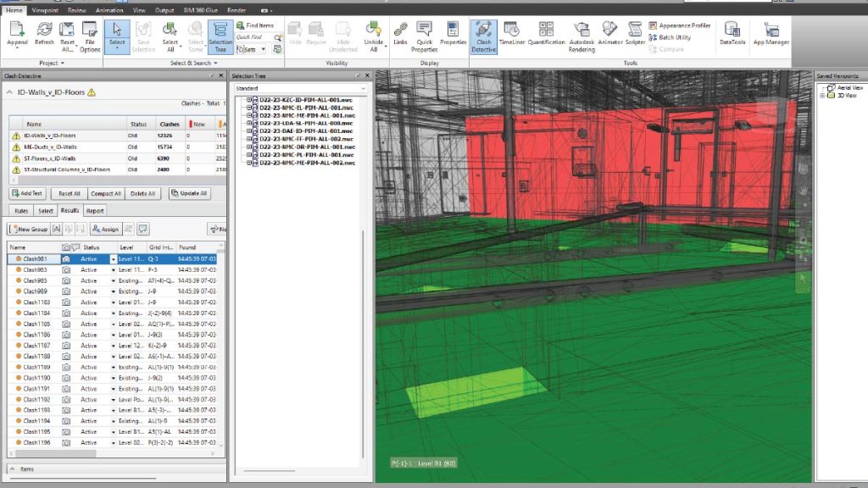868x488 pixels.
Task: Open the DataTools icon
Action: coord(732,34)
